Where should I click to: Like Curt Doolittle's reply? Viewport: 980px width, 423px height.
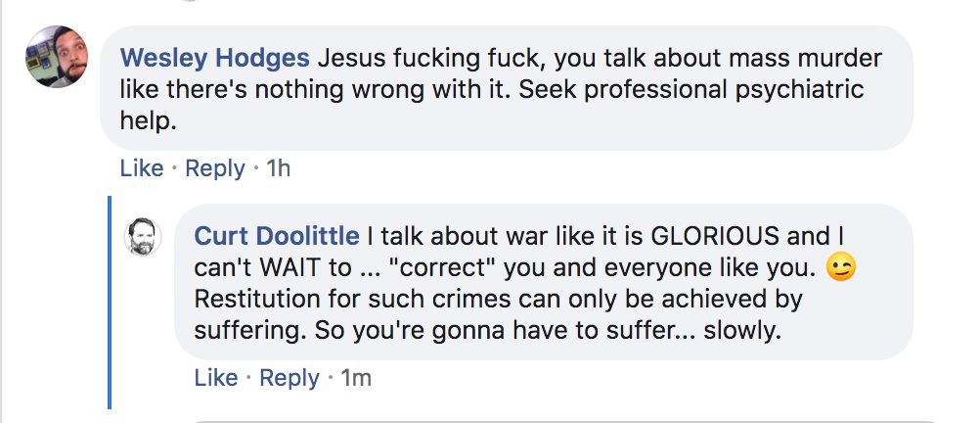click(x=216, y=377)
